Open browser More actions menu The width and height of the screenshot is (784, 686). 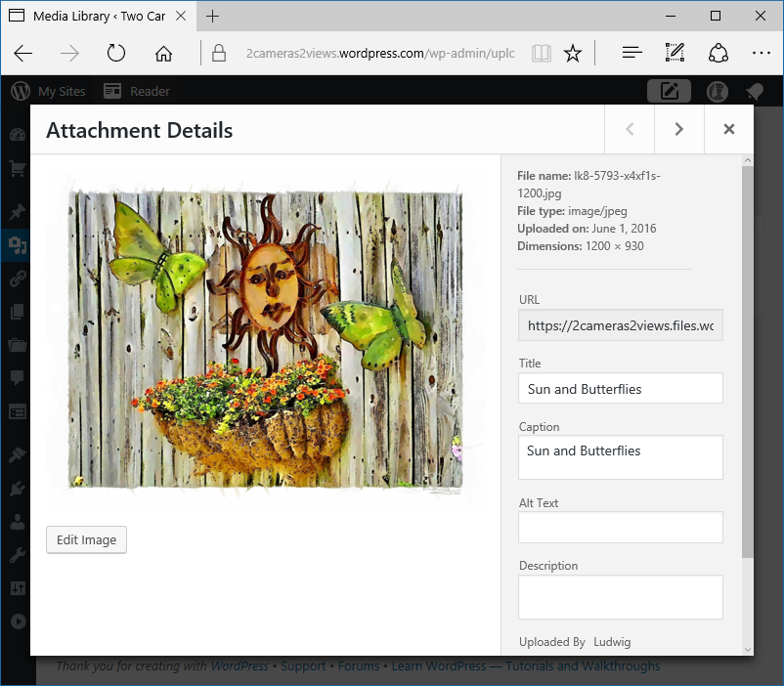point(762,53)
